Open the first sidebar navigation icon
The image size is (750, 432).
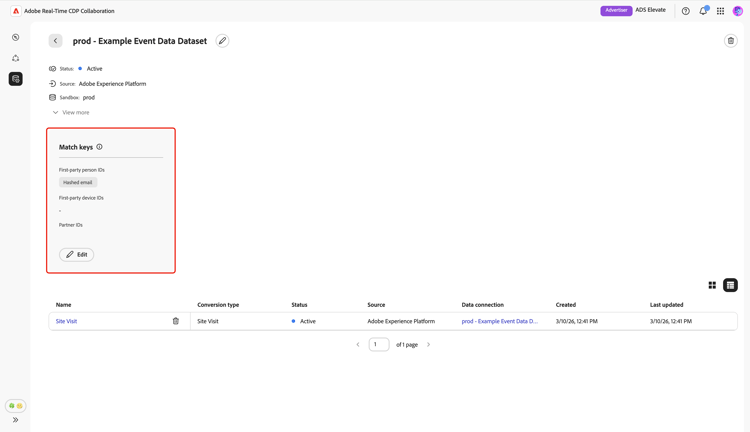point(16,37)
